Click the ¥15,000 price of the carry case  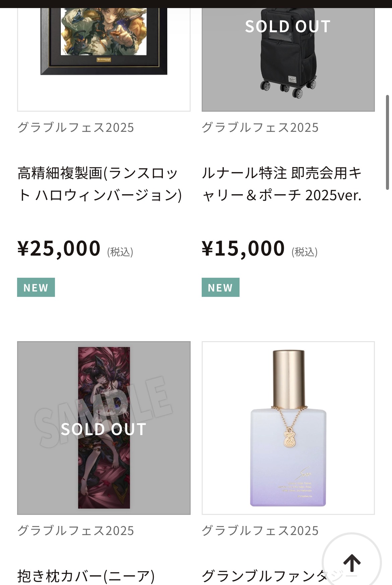pos(243,249)
